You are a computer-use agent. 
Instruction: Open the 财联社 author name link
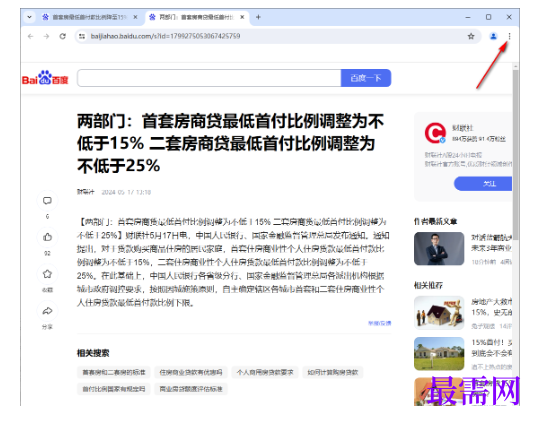[x=462, y=128]
